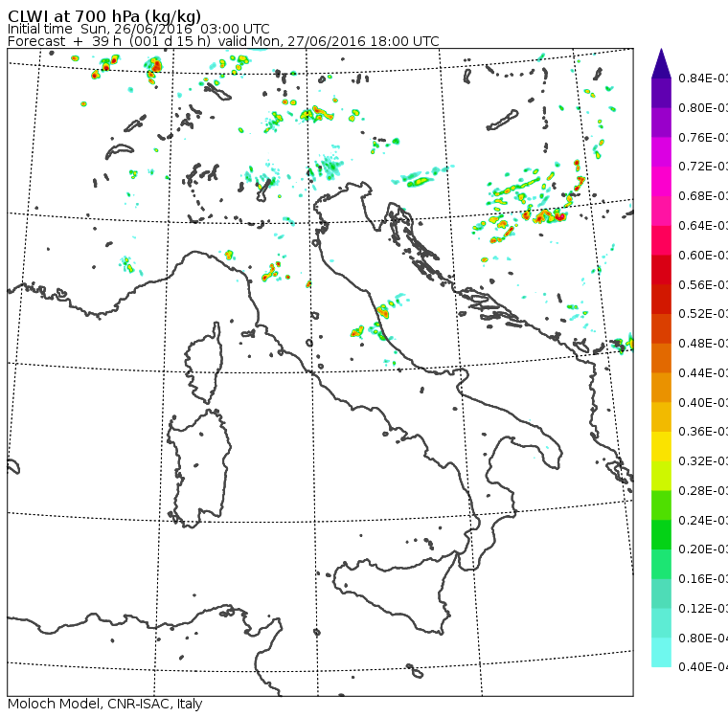
Task: Click the 0.56E-03 colorbar label
Action: click(703, 284)
